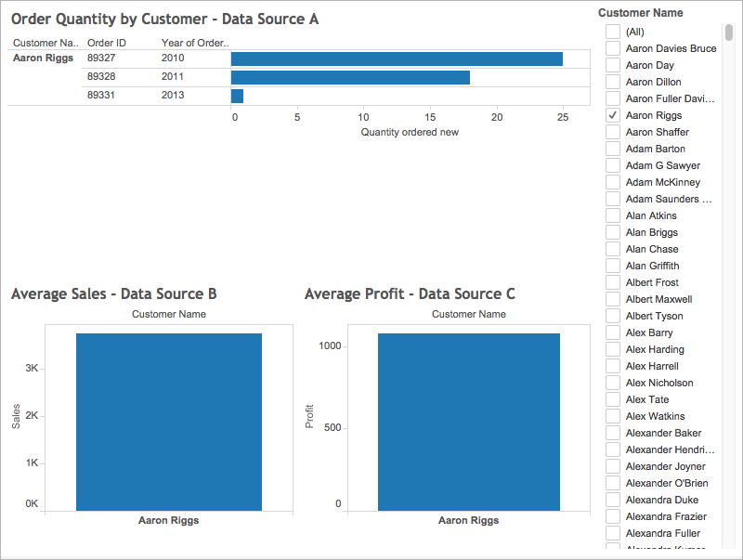Viewport: 743px width, 560px height.
Task: Click the Customer Name filter panel title
Action: 641,12
